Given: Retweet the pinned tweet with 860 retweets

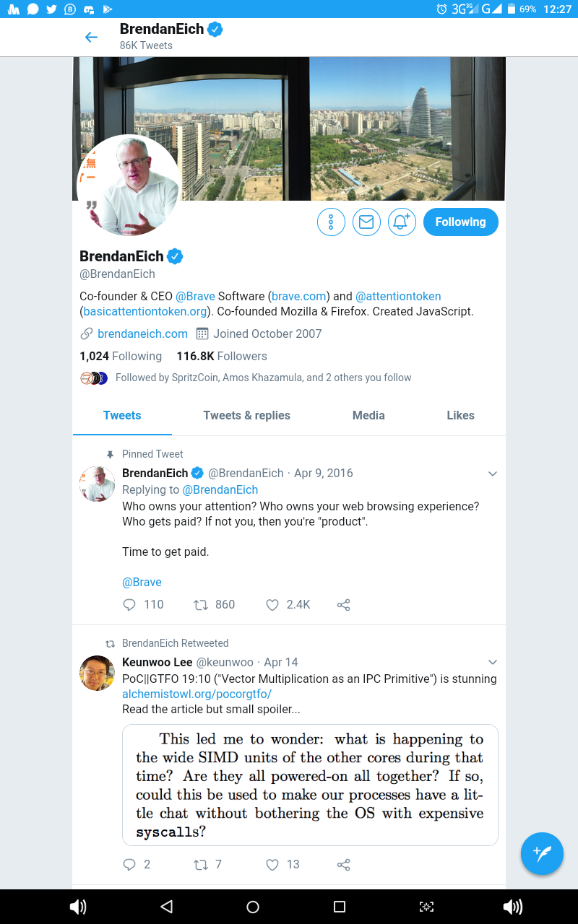Looking at the screenshot, I should pyautogui.click(x=201, y=605).
